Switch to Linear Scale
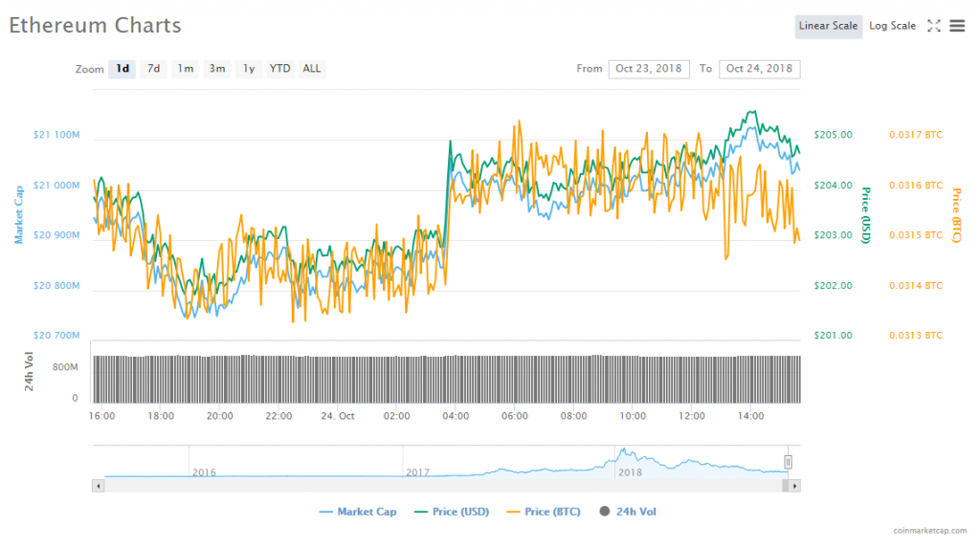The image size is (980, 547). [x=828, y=26]
